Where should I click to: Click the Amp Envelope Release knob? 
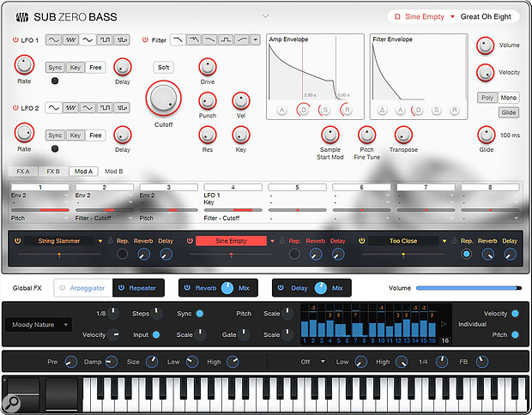(347, 110)
